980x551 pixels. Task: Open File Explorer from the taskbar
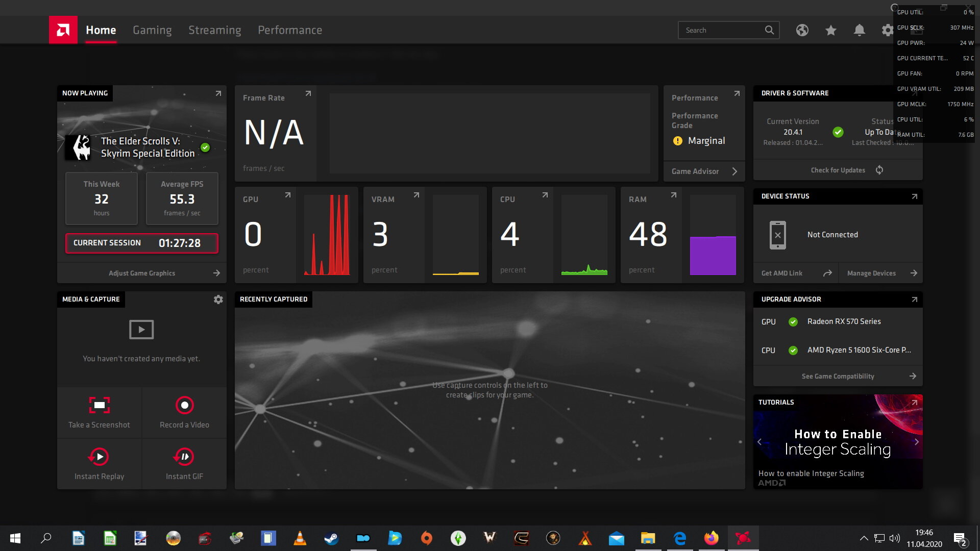pyautogui.click(x=648, y=538)
